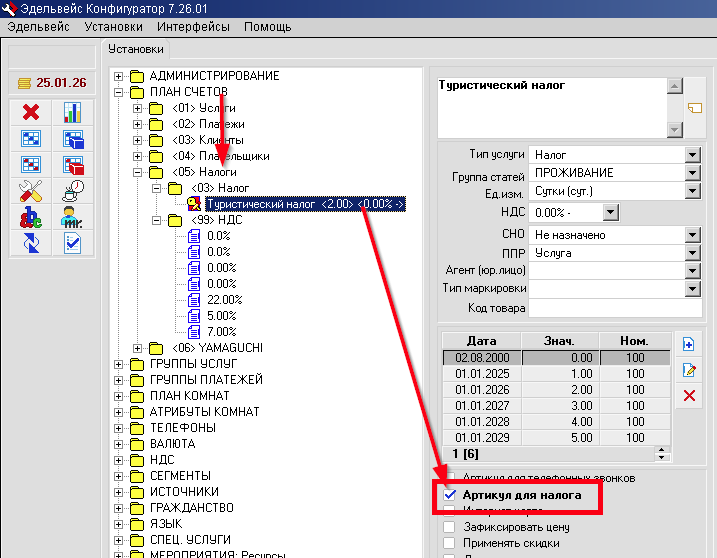Click the red X delete row icon beside table
The height and width of the screenshot is (558, 717).
(x=688, y=397)
